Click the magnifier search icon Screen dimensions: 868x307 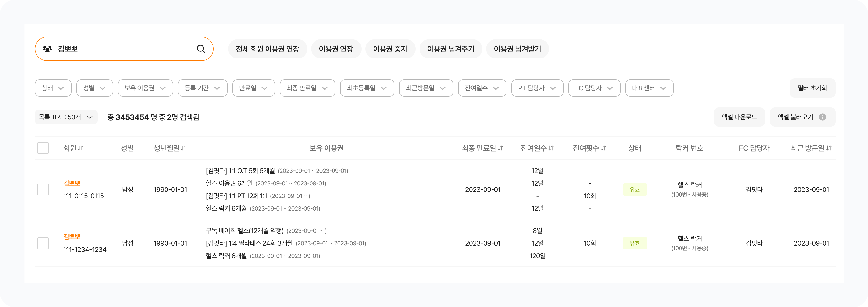click(x=201, y=49)
